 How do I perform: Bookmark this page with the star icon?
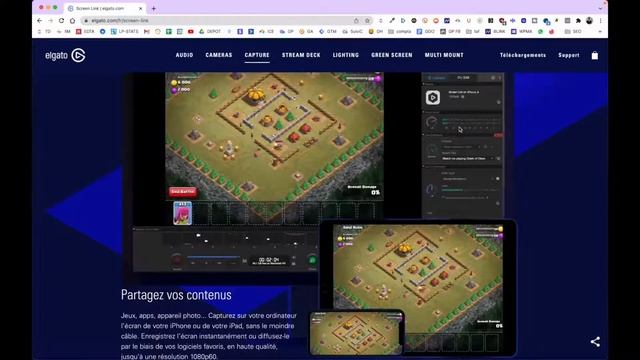tap(367, 20)
